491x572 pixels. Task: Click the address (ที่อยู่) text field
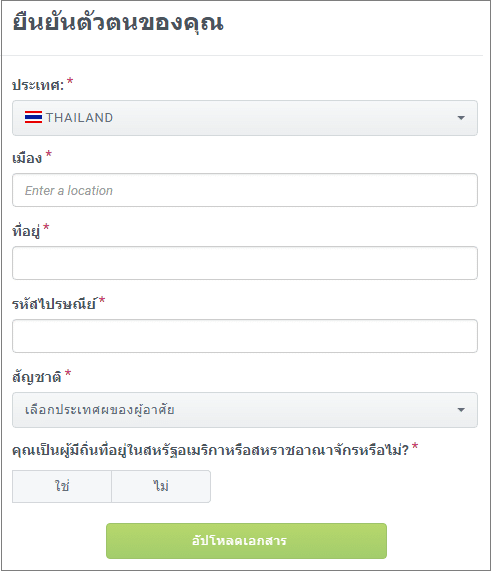tap(245, 263)
